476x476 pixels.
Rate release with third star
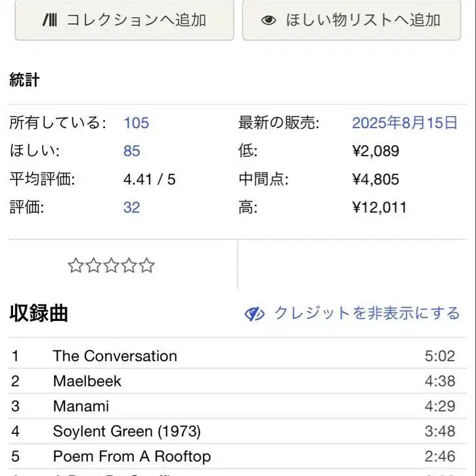coord(111,266)
